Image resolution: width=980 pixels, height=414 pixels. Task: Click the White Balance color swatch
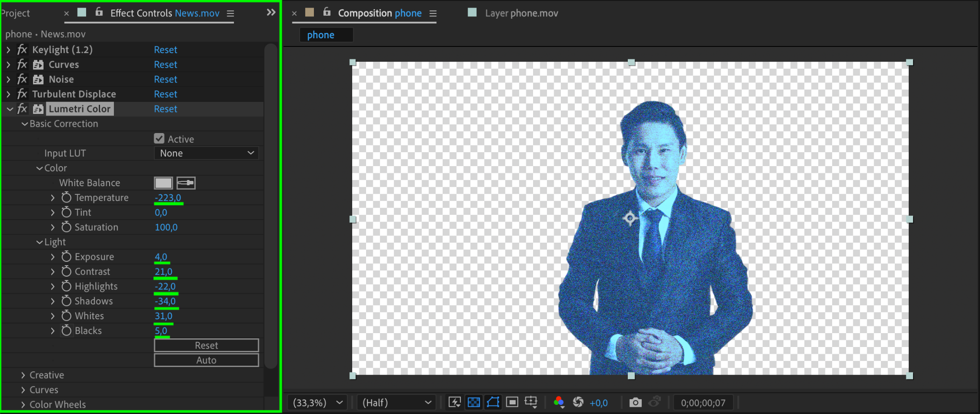(x=163, y=183)
